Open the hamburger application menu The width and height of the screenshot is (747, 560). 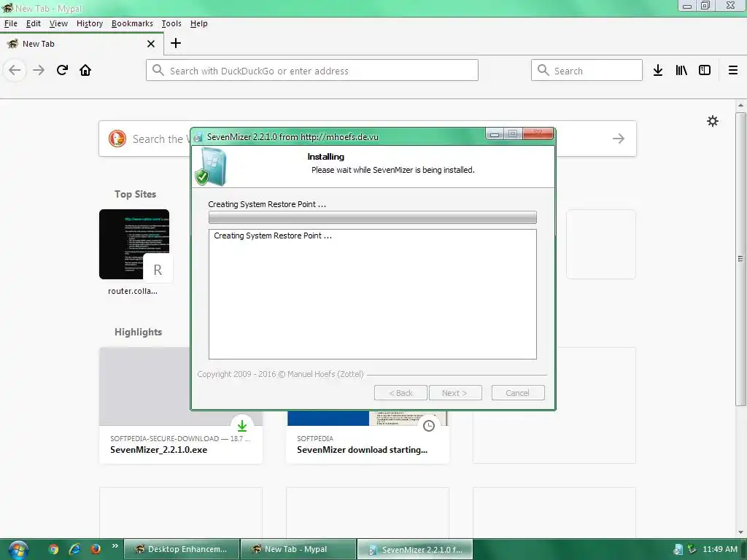(732, 71)
